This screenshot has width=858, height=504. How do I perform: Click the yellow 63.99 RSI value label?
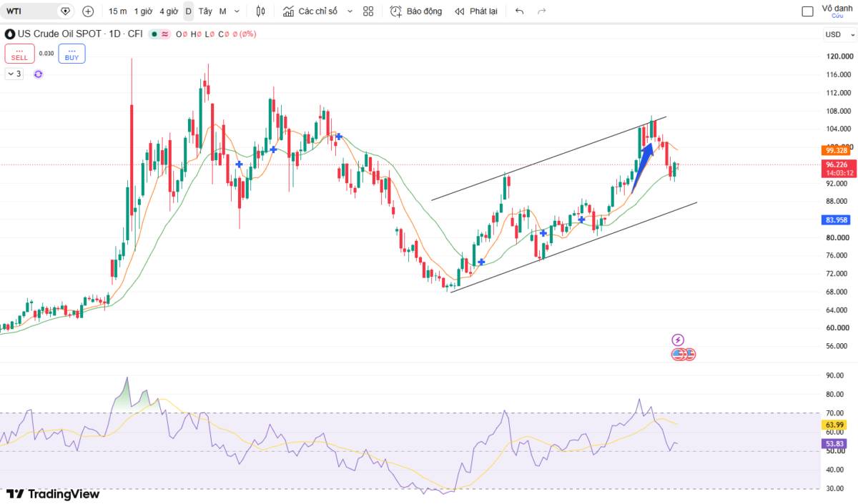(835, 425)
